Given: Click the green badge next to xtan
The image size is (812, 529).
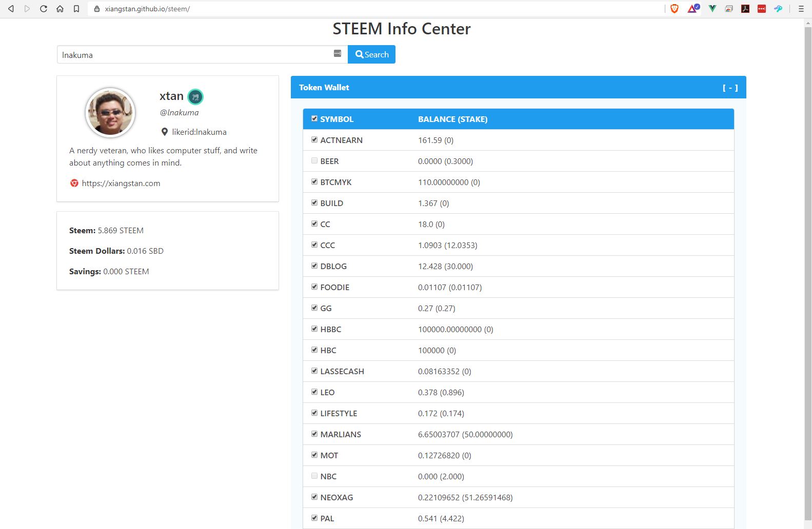Looking at the screenshot, I should (x=195, y=96).
